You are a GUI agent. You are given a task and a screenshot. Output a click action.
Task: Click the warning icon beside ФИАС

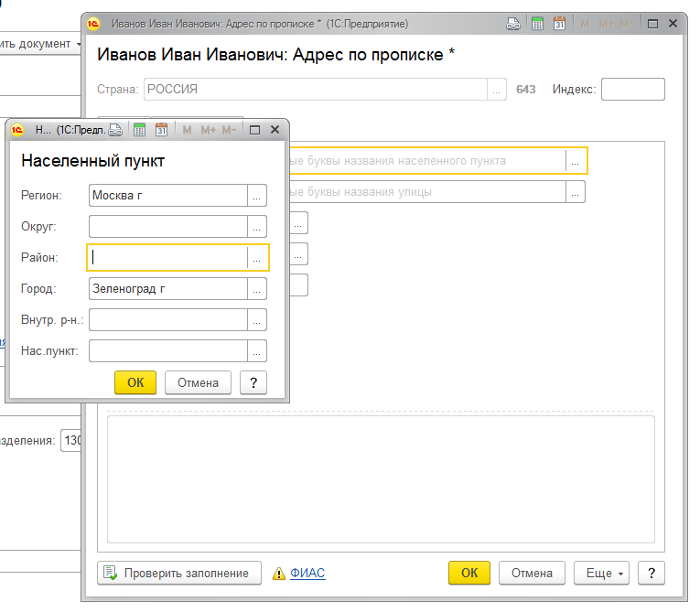pyautogui.click(x=279, y=574)
